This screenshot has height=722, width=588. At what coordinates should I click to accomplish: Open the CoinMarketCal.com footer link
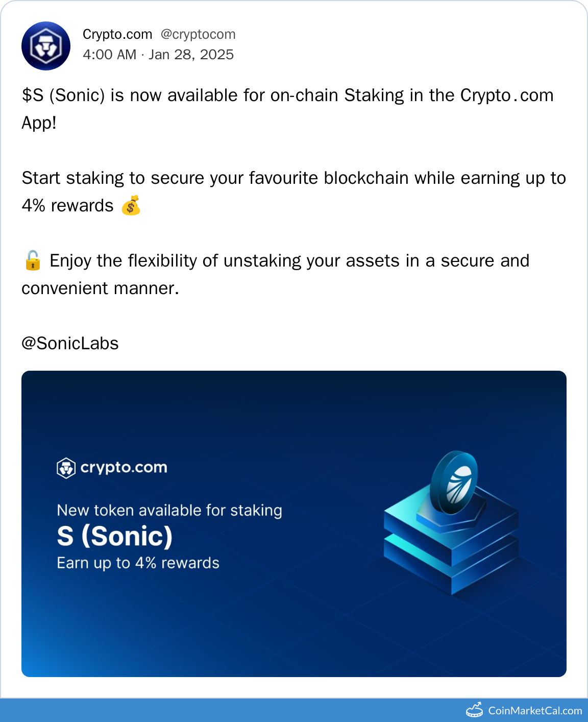pos(535,710)
